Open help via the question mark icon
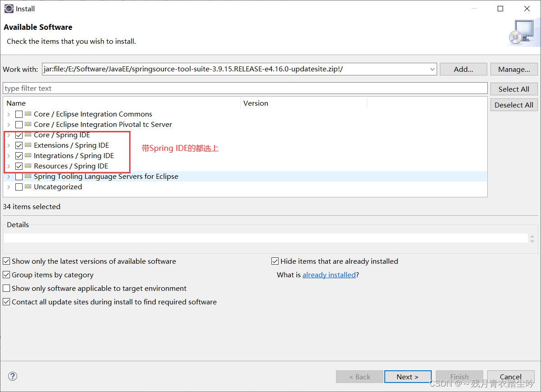Viewport: 541px width, 392px height. (12, 376)
